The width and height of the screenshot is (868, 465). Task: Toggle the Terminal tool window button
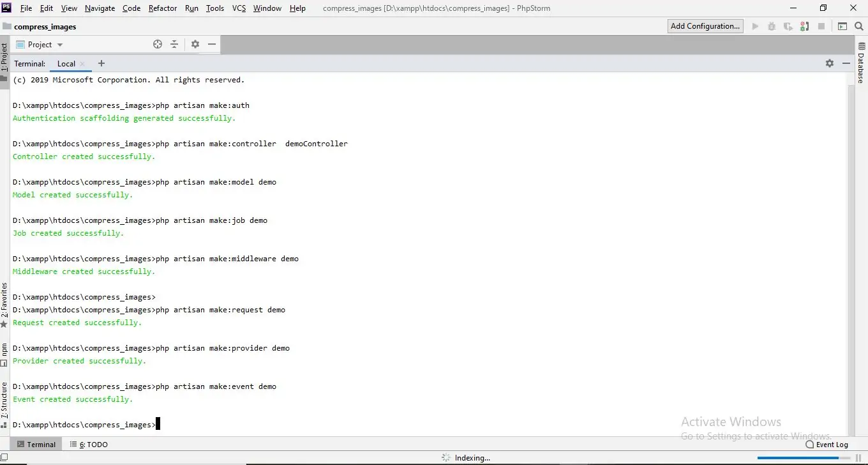coord(36,444)
